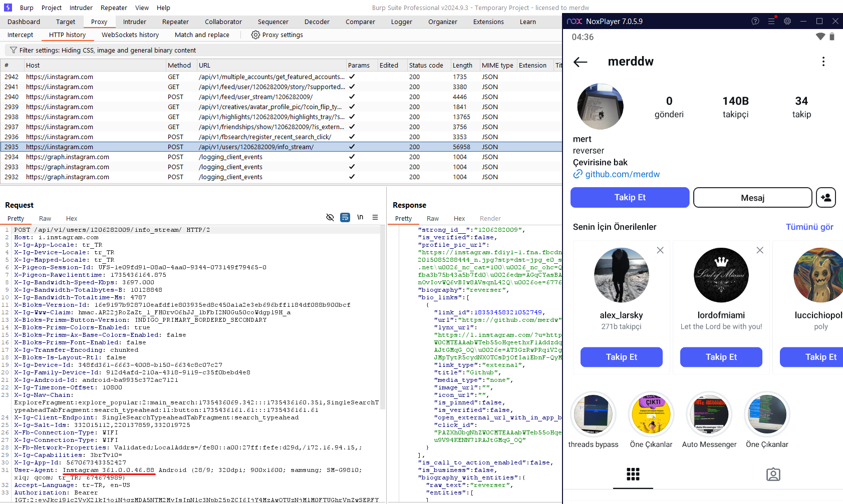Tap merddw profile picture
Viewport: 843px width, 504px height.
[x=601, y=107]
